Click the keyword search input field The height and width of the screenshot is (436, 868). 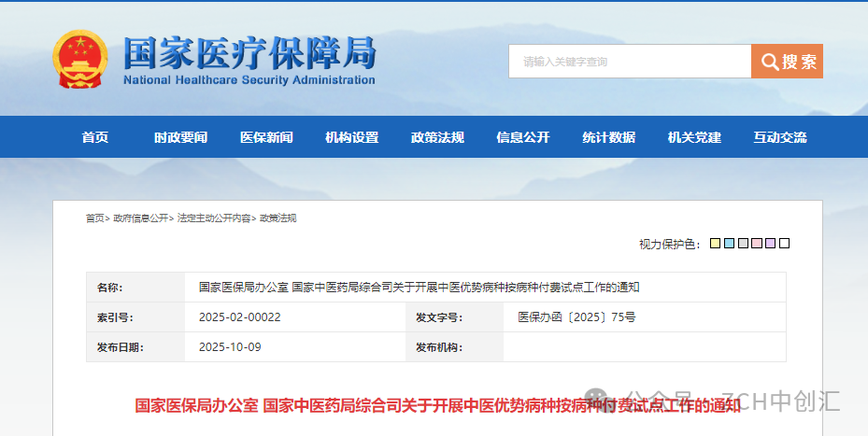click(x=629, y=62)
